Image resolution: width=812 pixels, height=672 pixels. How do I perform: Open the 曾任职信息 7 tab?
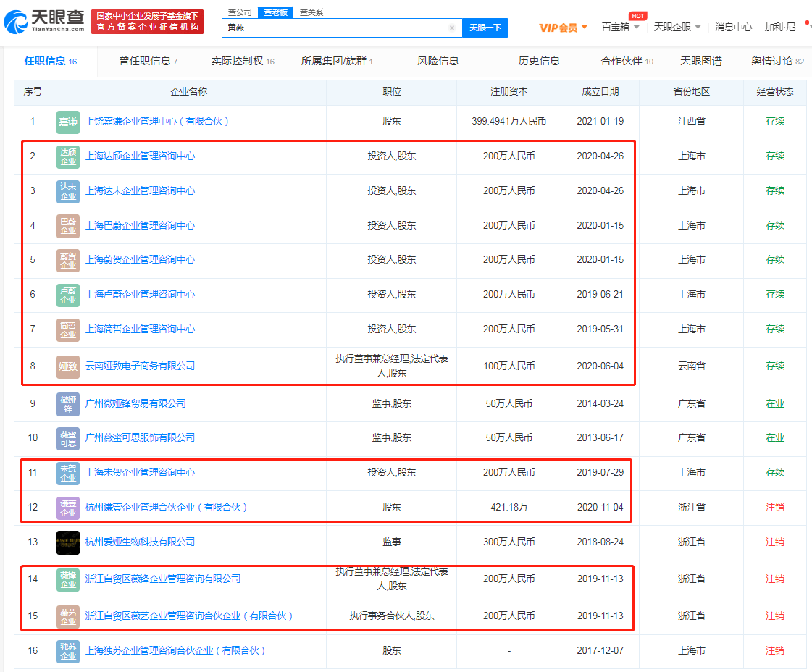(x=148, y=62)
